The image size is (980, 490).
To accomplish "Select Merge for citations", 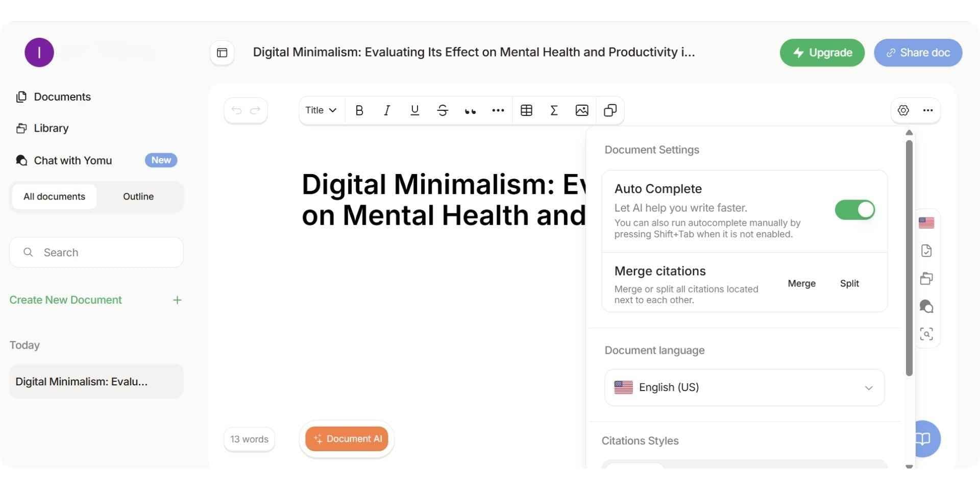I will pos(801,283).
